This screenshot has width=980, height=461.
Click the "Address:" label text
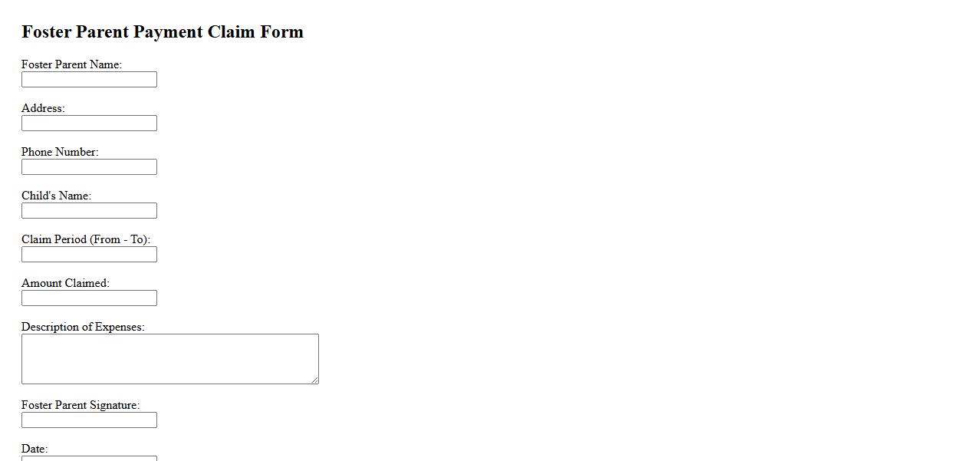[43, 108]
